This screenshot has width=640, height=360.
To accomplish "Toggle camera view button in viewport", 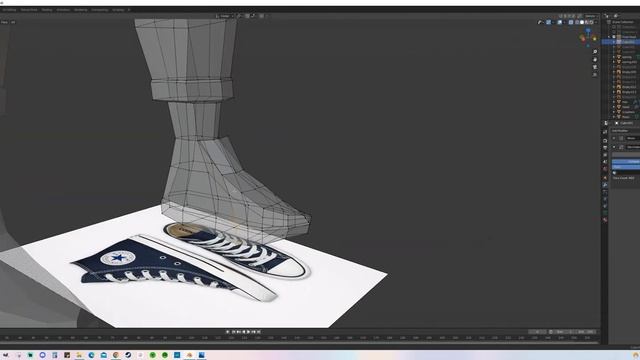I will (595, 67).
